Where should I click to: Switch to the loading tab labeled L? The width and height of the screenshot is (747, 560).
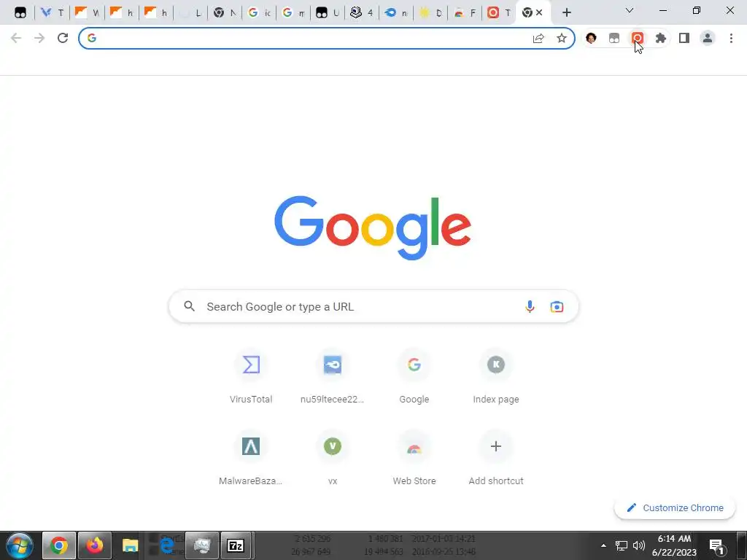(x=190, y=13)
